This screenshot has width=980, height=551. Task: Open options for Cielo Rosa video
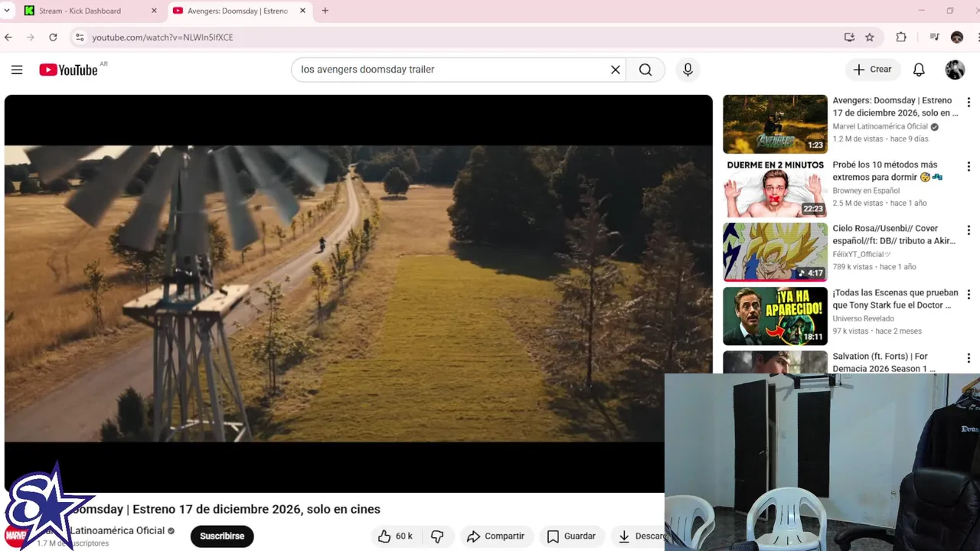coord(969,230)
